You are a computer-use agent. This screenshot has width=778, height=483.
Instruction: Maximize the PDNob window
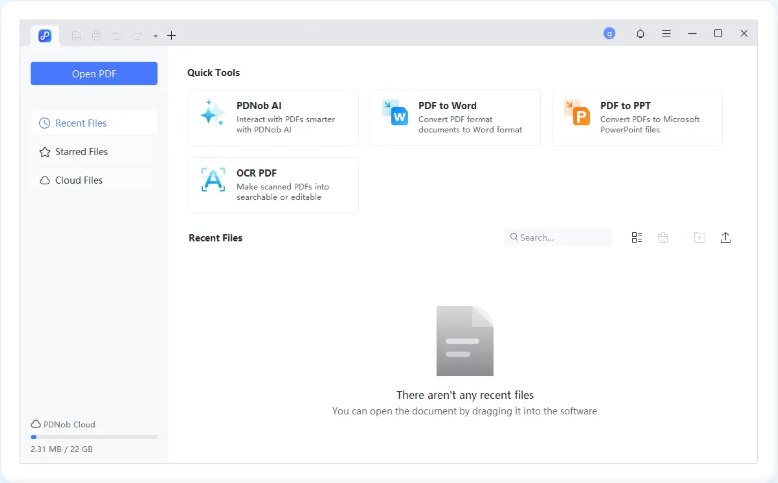(718, 33)
